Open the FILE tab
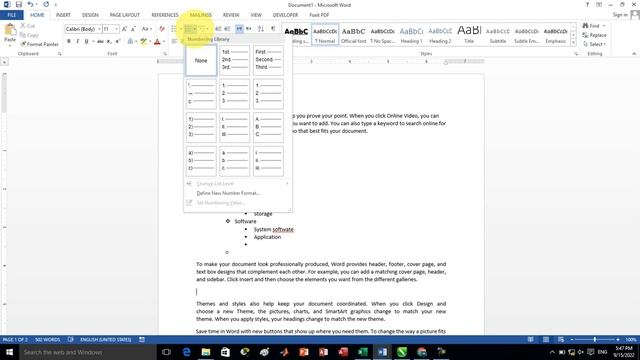Image resolution: width=640 pixels, height=360 pixels. click(12, 15)
